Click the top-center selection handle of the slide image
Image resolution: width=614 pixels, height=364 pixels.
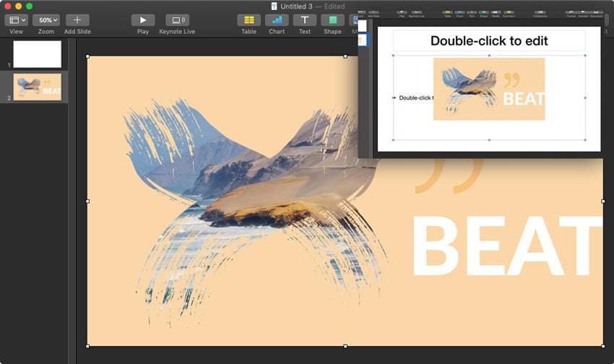(x=345, y=56)
